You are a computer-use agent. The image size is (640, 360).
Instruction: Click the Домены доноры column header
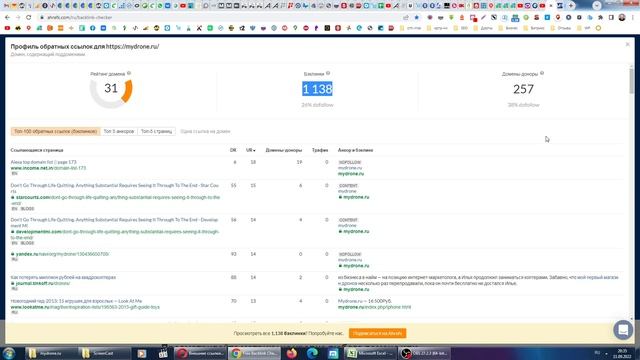point(284,150)
